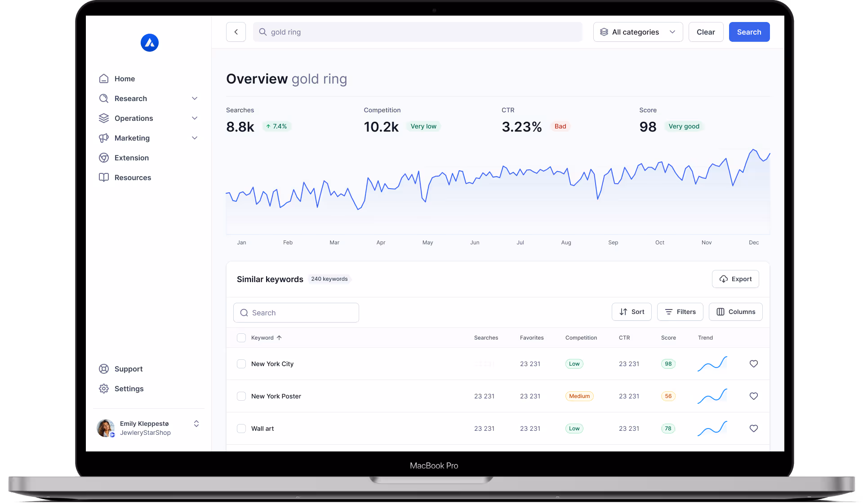
Task: Click the Resources book icon
Action: click(x=104, y=177)
